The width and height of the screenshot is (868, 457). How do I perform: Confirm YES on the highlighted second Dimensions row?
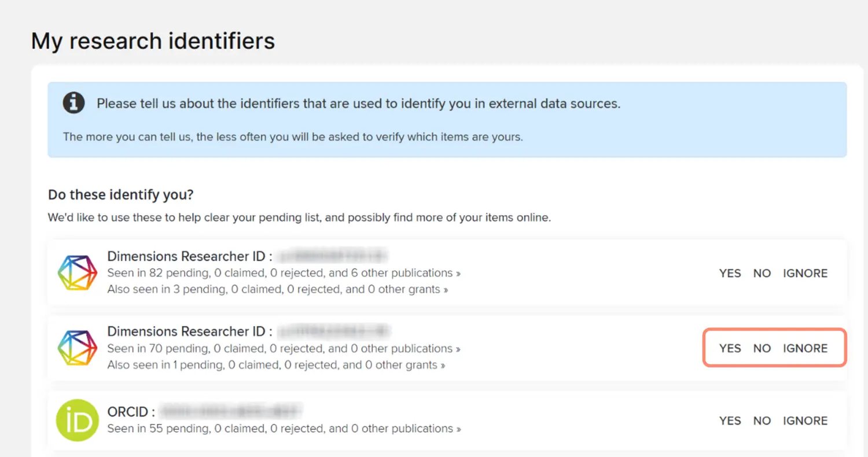[730, 348]
